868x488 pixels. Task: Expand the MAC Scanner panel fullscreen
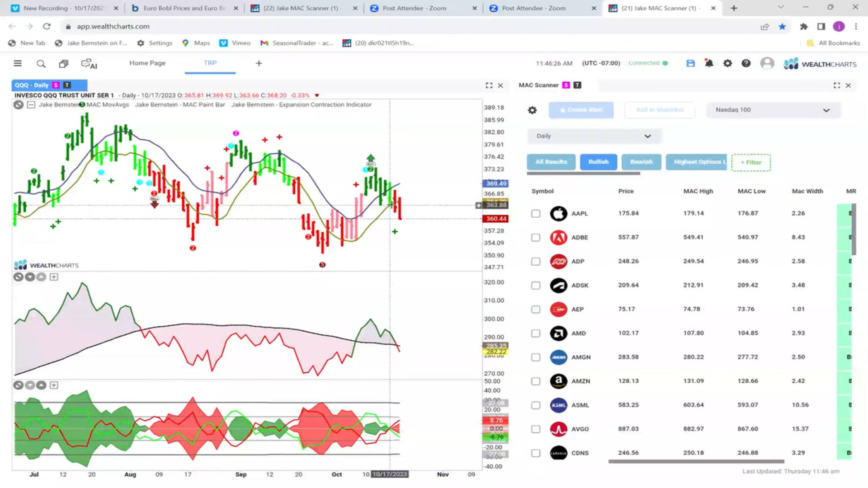pos(837,85)
